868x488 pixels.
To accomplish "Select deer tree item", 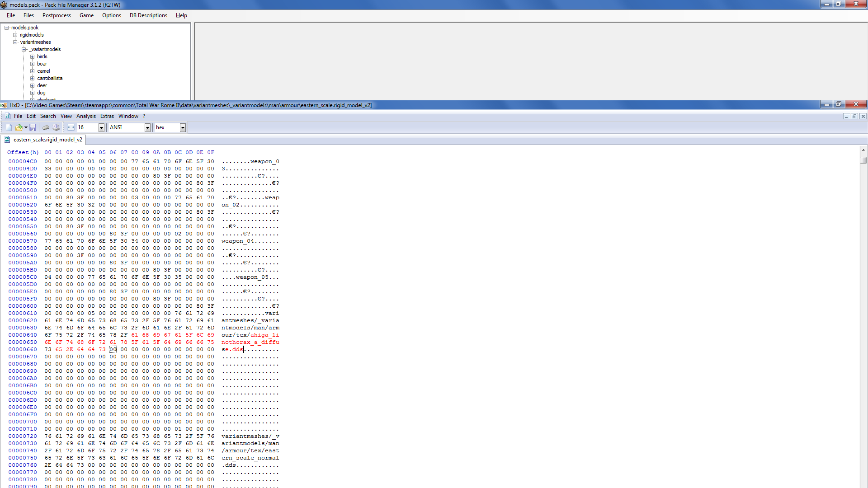I will coord(42,85).
